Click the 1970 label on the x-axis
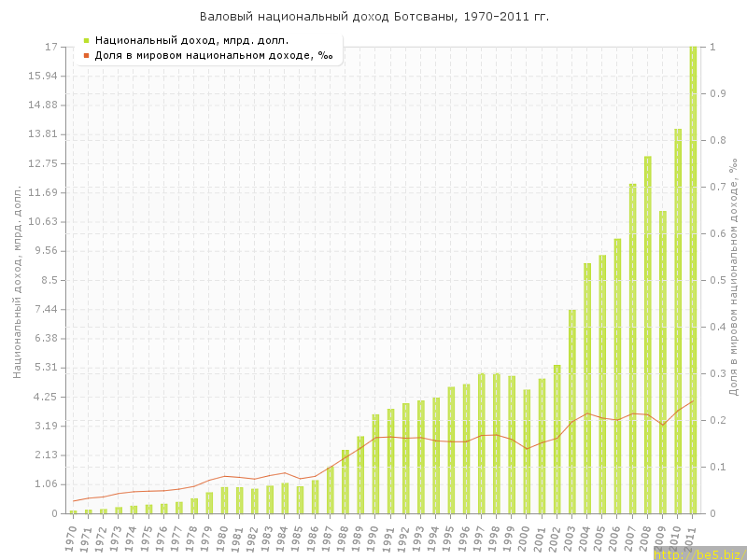Viewport: 747px width, 560px height. pos(72,536)
